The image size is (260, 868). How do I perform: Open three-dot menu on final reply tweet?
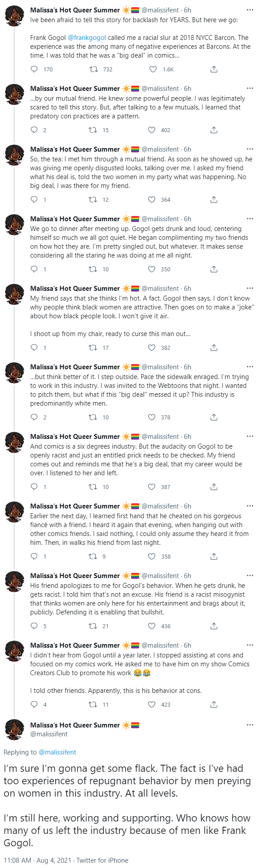pyautogui.click(x=250, y=725)
